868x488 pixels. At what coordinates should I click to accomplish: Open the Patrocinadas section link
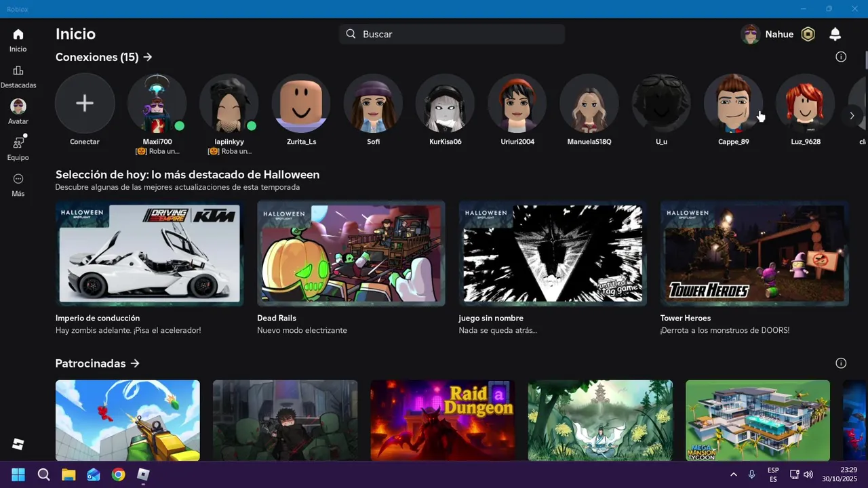[x=98, y=363]
